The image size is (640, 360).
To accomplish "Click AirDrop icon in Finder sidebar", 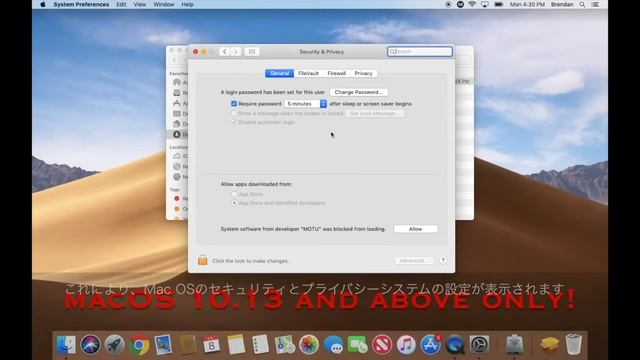I will pyautogui.click(x=177, y=82).
